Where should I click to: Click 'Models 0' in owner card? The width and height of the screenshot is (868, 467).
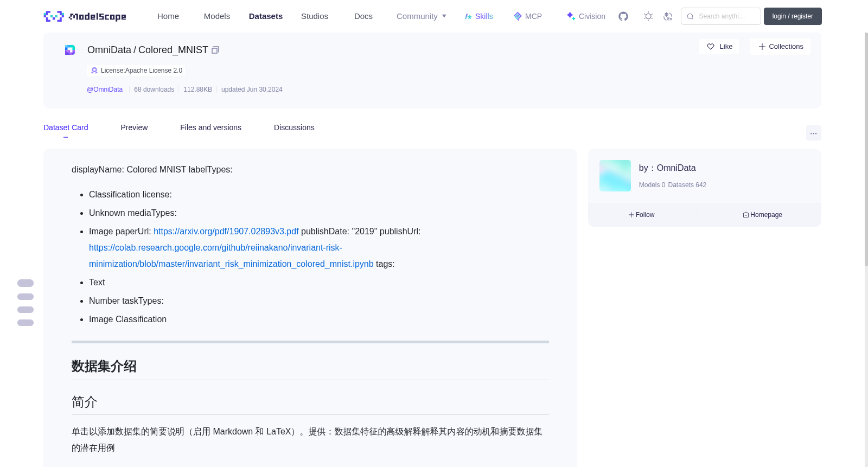tap(652, 185)
